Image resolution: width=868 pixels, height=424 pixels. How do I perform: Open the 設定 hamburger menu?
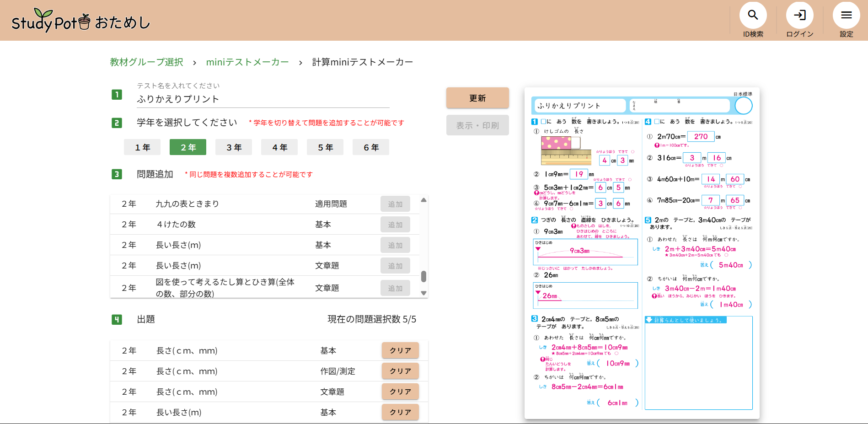[846, 16]
